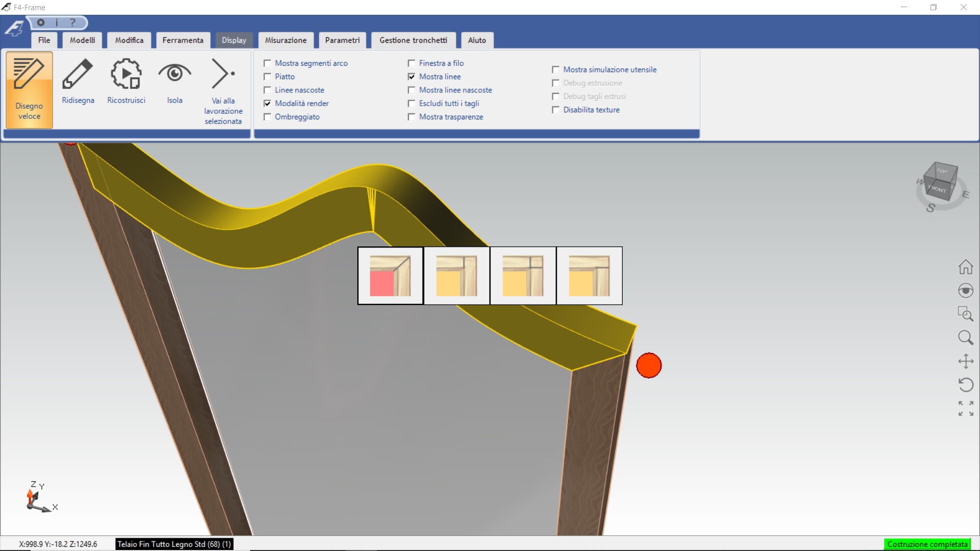Enable the Ombreggiato checkbox

coord(267,117)
